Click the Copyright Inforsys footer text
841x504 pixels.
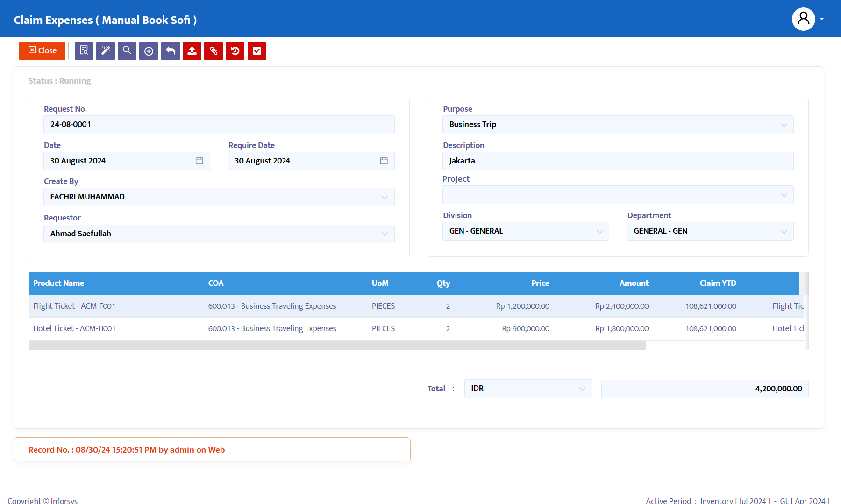pyautogui.click(x=43, y=500)
